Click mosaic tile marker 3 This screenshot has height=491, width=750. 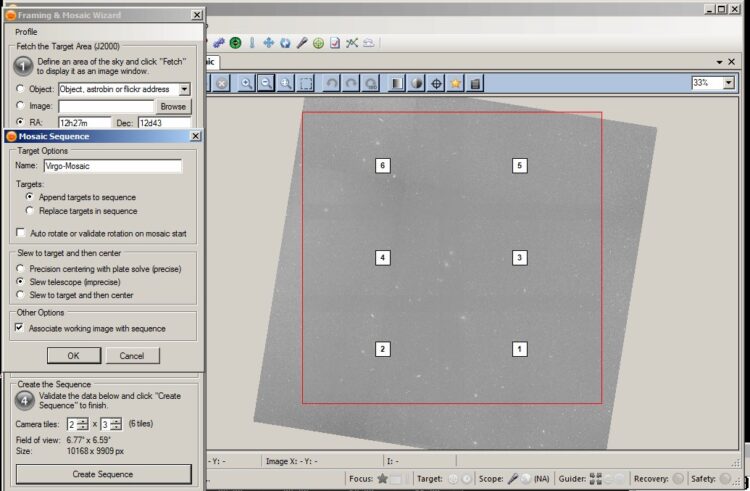520,258
